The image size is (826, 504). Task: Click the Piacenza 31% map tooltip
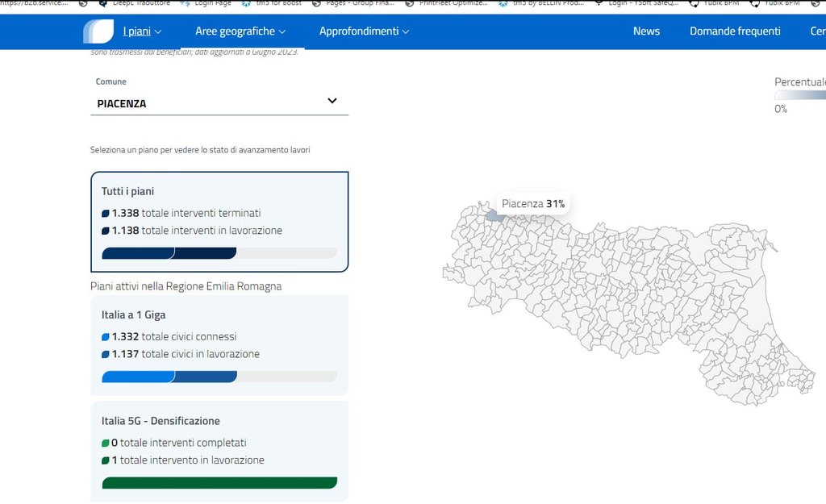coord(533,204)
